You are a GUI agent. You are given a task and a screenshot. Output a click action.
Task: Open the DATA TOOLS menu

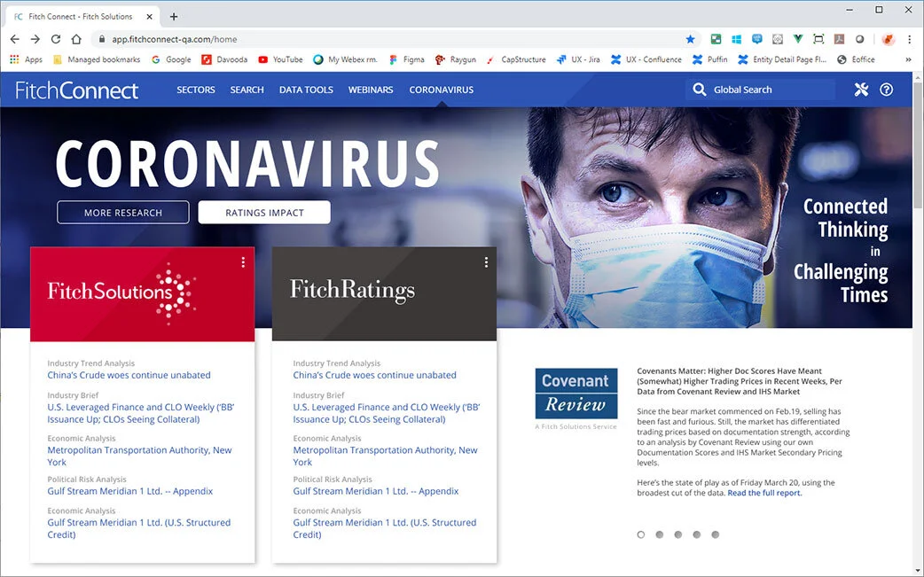coord(306,90)
